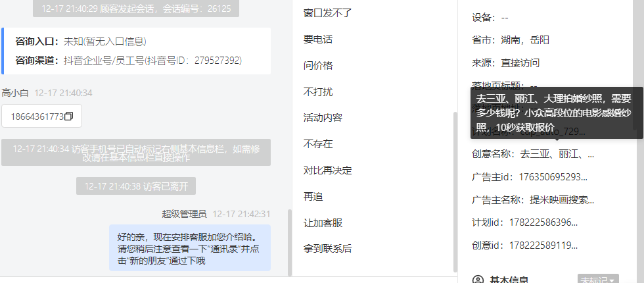Click the 广告主名称 提米映画 field
The image size is (644, 283).
point(533,200)
